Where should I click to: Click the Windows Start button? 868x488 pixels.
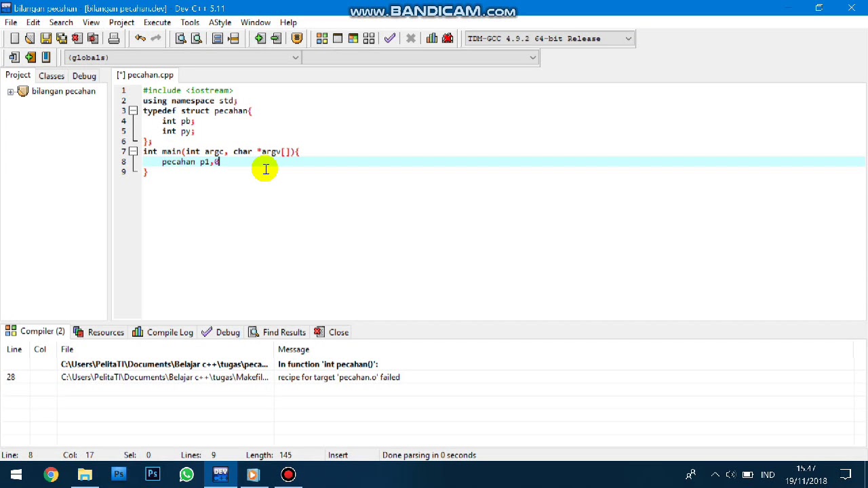pos(16,474)
